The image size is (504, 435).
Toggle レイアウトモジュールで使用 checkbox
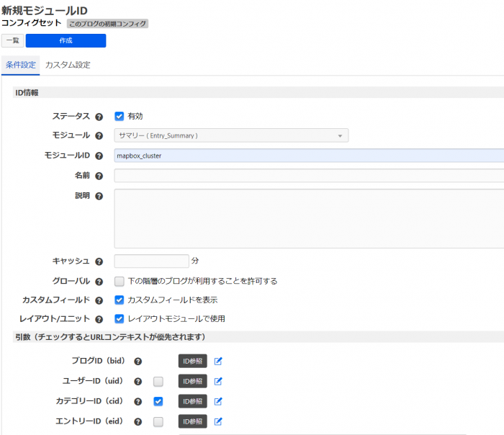coord(120,318)
